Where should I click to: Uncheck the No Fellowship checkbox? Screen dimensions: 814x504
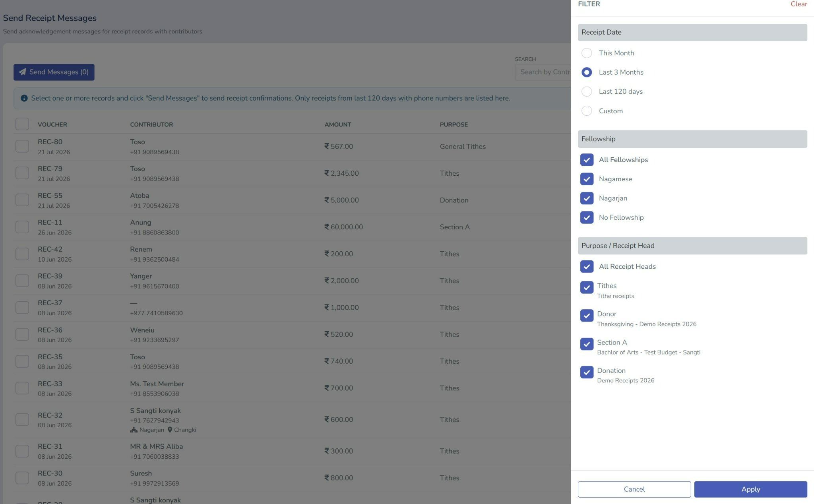(587, 217)
